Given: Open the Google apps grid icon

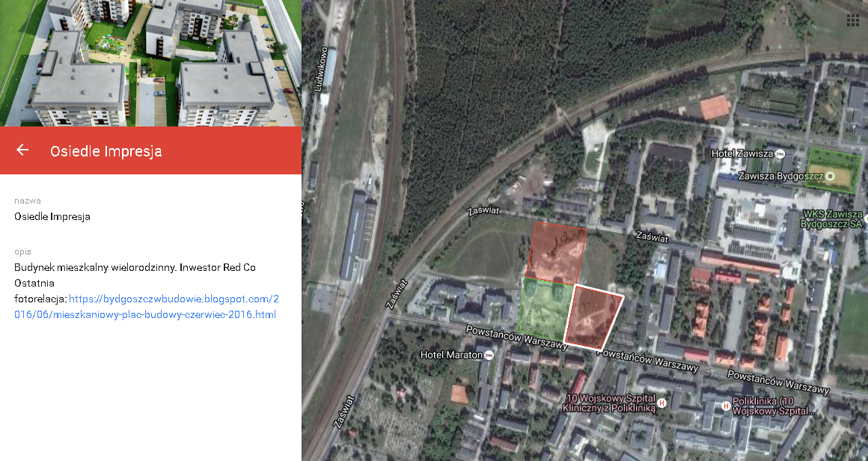Looking at the screenshot, I should [x=852, y=20].
